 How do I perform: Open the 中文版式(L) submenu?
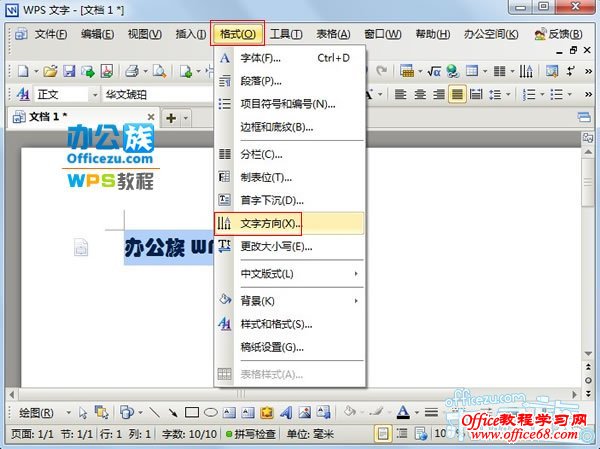pos(289,274)
